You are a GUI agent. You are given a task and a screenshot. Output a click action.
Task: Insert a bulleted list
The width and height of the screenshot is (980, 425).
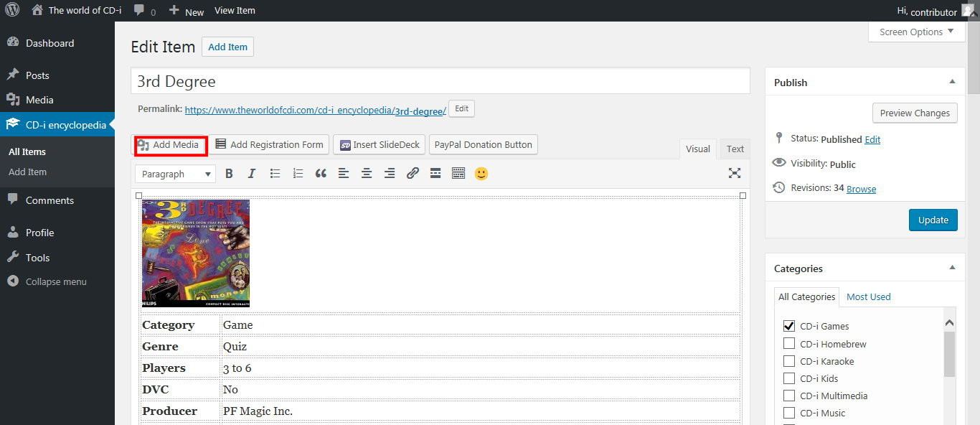(275, 174)
